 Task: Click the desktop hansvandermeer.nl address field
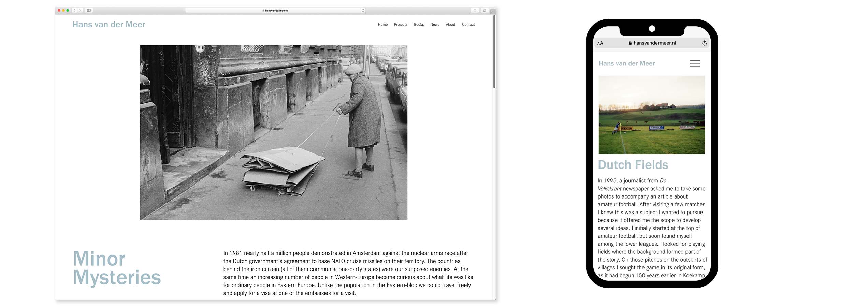point(276,11)
